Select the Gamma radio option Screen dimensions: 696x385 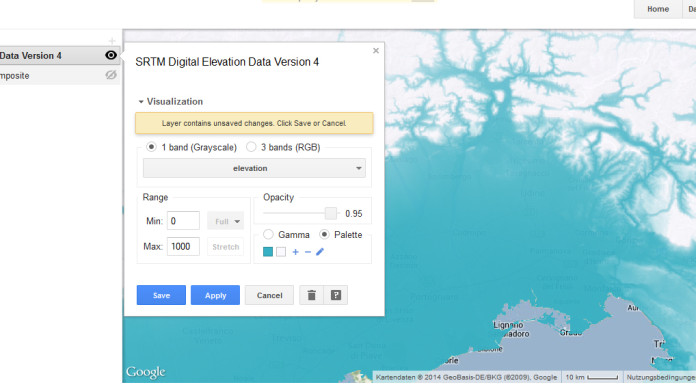(268, 234)
